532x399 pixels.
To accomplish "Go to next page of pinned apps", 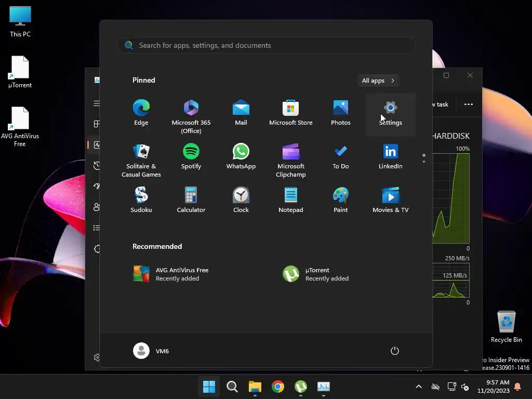I will (x=424, y=162).
